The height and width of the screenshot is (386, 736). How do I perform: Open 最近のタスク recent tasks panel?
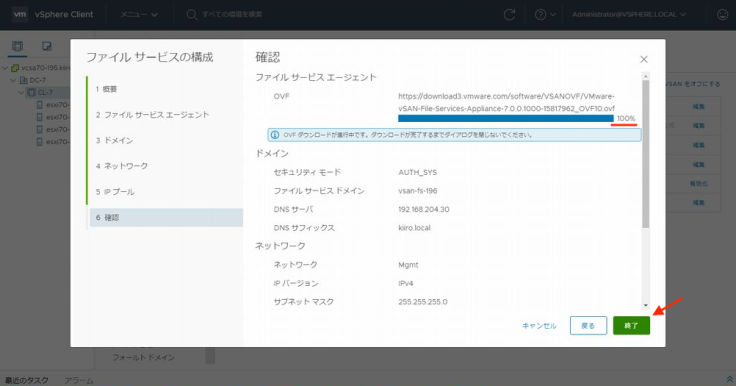click(27, 380)
